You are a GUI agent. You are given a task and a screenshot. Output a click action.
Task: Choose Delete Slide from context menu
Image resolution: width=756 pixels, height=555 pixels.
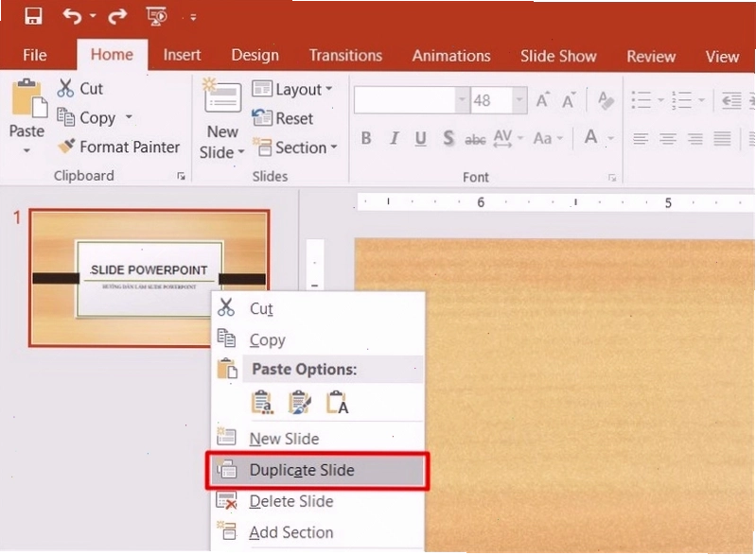click(x=318, y=501)
